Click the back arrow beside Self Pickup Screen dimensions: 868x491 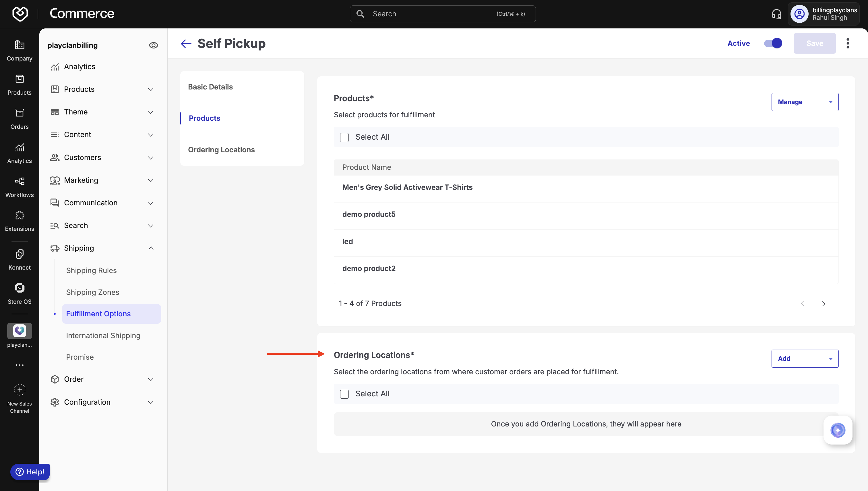pyautogui.click(x=186, y=44)
